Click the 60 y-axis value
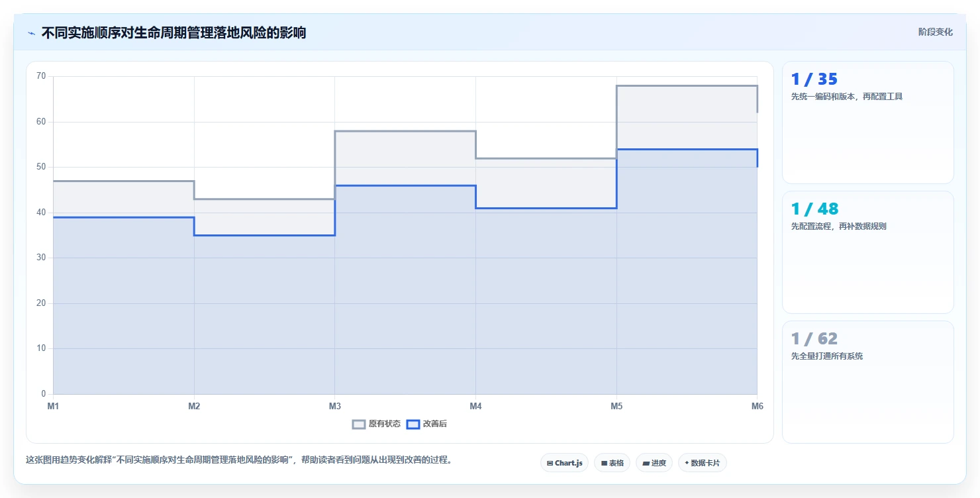The image size is (980, 498). (x=41, y=122)
